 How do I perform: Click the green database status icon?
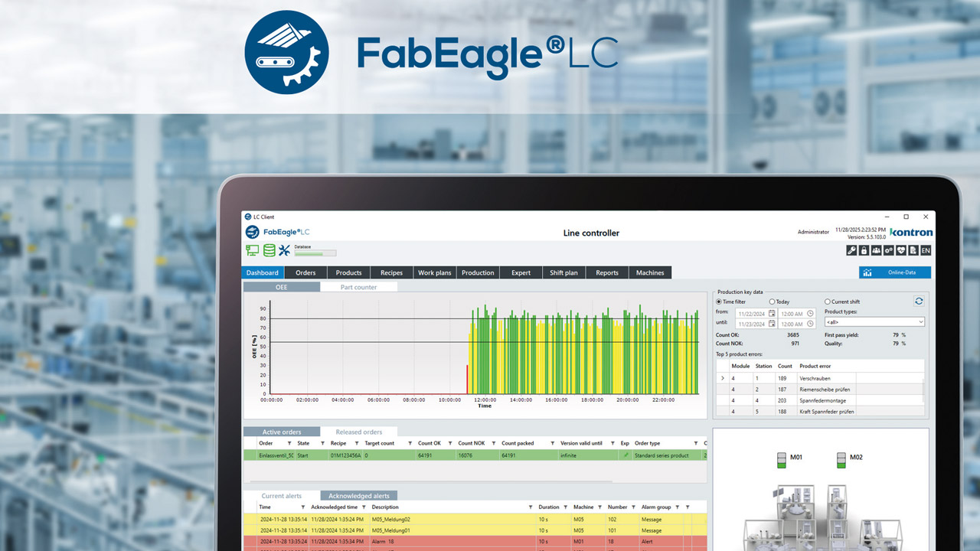point(268,250)
